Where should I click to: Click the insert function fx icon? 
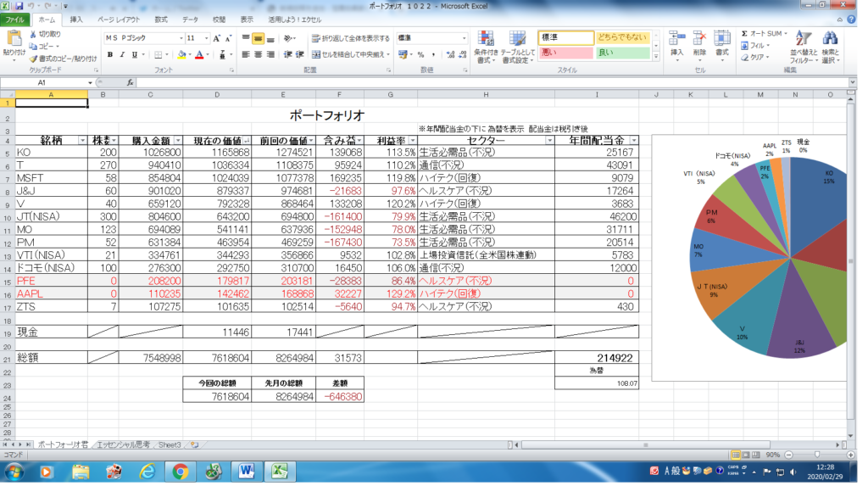(130, 82)
